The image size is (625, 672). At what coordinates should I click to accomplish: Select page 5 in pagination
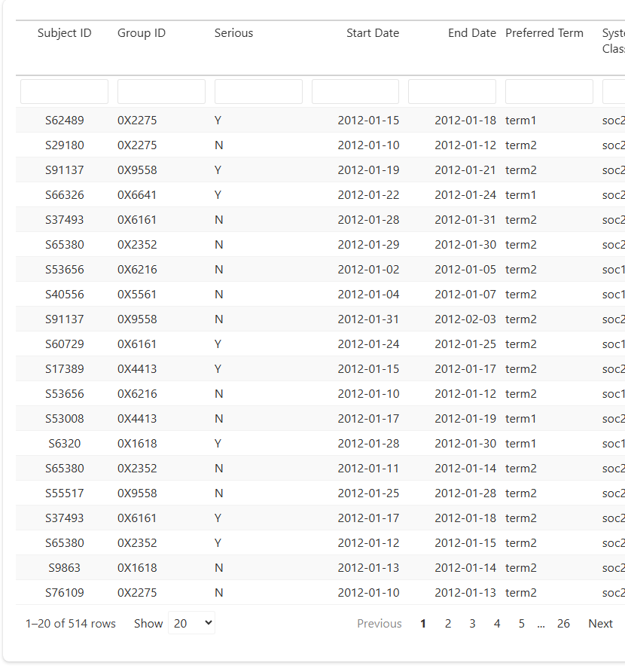click(521, 623)
